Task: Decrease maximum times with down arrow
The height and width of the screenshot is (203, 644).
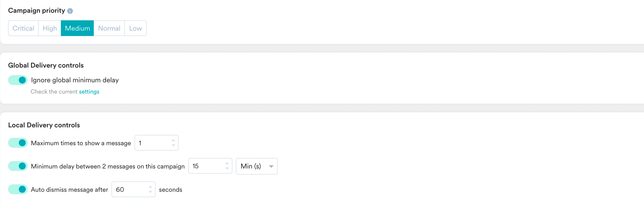Action: tap(173, 145)
